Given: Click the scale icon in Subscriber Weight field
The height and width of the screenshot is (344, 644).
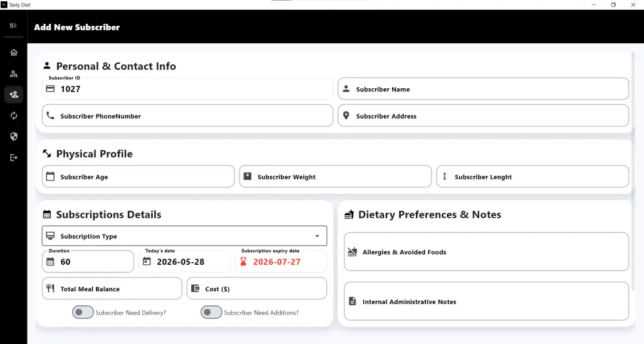Looking at the screenshot, I should (x=247, y=177).
